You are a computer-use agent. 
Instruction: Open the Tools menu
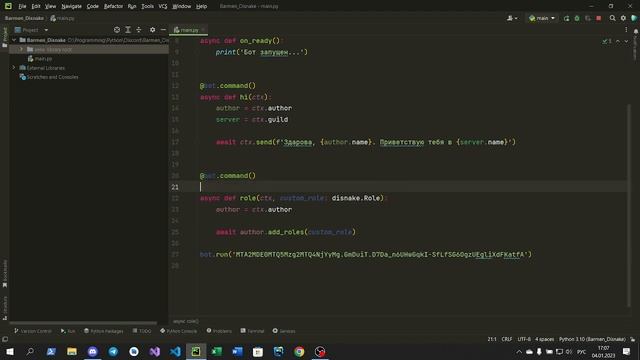tap(147, 6)
